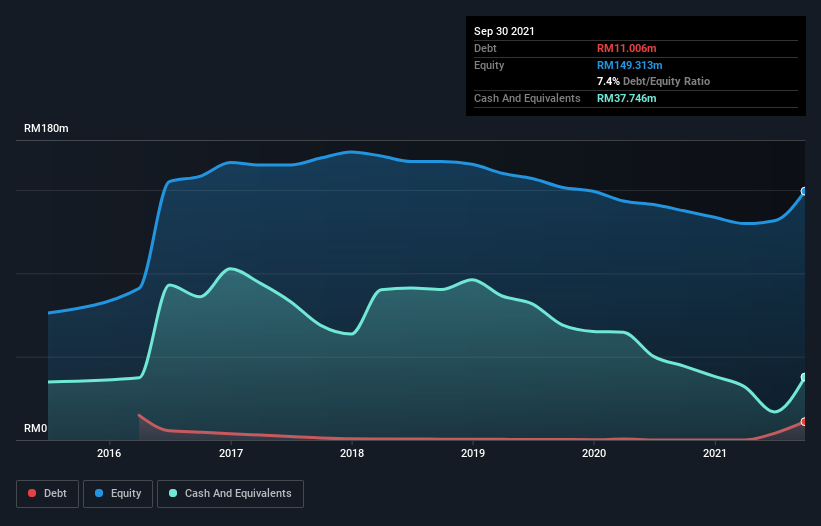The image size is (821, 526).
Task: Click the 2018 x-axis label
Action: [x=352, y=453]
